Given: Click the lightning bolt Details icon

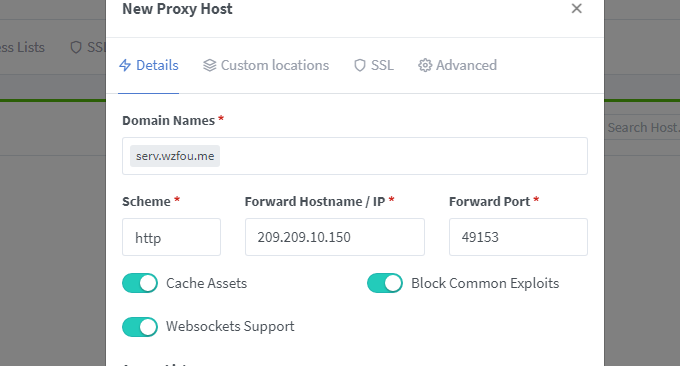Looking at the screenshot, I should pos(125,65).
